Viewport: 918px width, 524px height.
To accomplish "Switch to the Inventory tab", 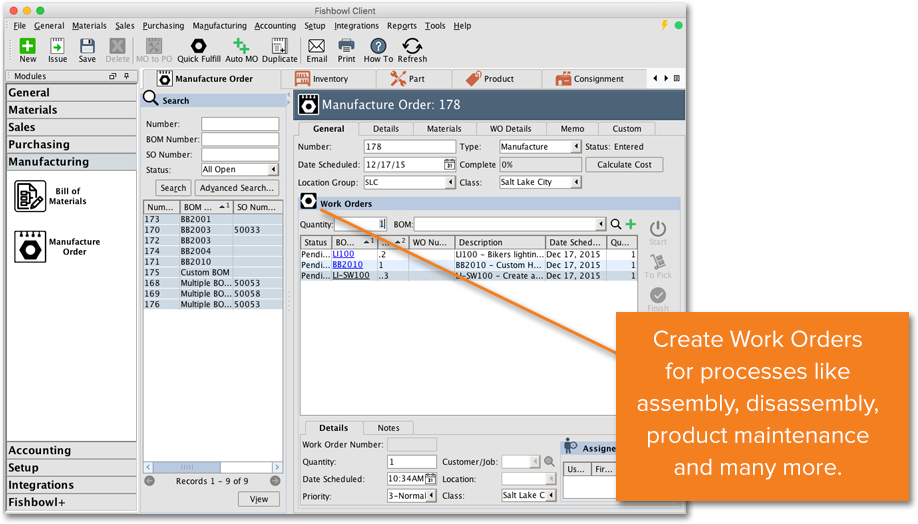I will pos(328,78).
